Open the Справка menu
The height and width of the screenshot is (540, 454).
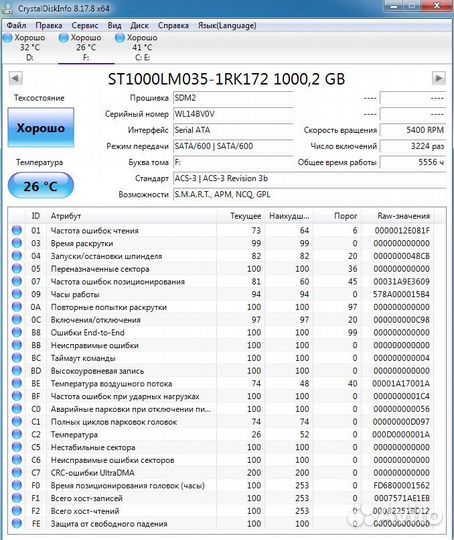coord(173,25)
